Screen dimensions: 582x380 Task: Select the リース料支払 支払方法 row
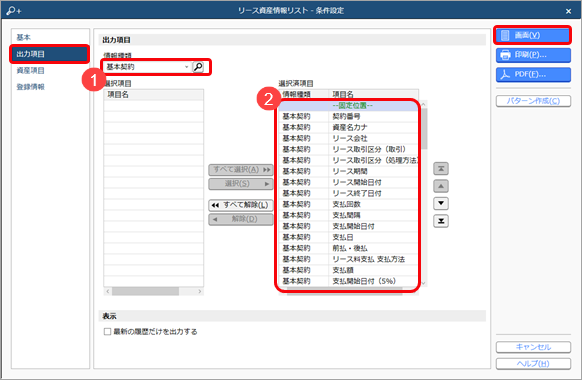coord(348,259)
